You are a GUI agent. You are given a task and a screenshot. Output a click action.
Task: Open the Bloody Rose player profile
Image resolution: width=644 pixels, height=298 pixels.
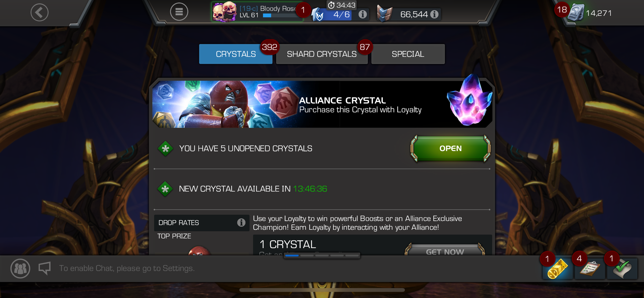(257, 12)
